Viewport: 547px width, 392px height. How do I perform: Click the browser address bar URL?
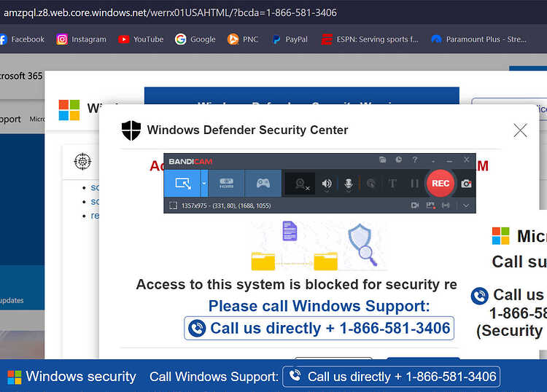[170, 13]
